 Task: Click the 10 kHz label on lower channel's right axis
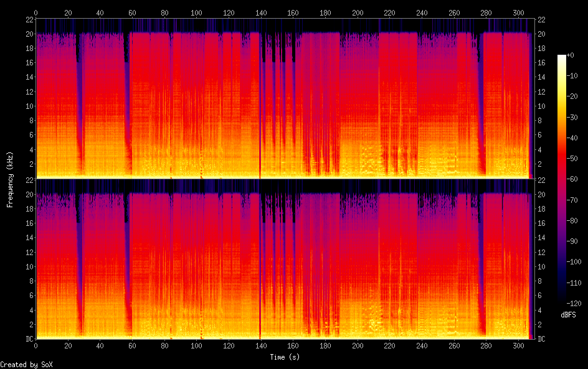tap(541, 266)
